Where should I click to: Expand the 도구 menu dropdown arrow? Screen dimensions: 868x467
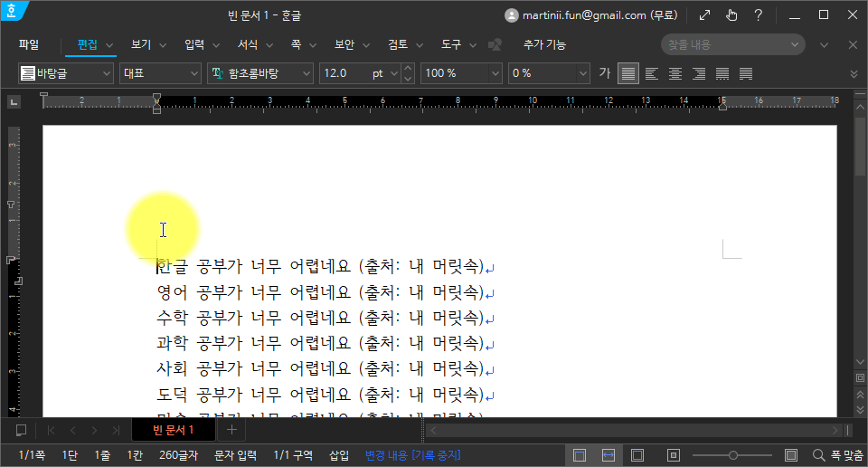click(x=473, y=45)
